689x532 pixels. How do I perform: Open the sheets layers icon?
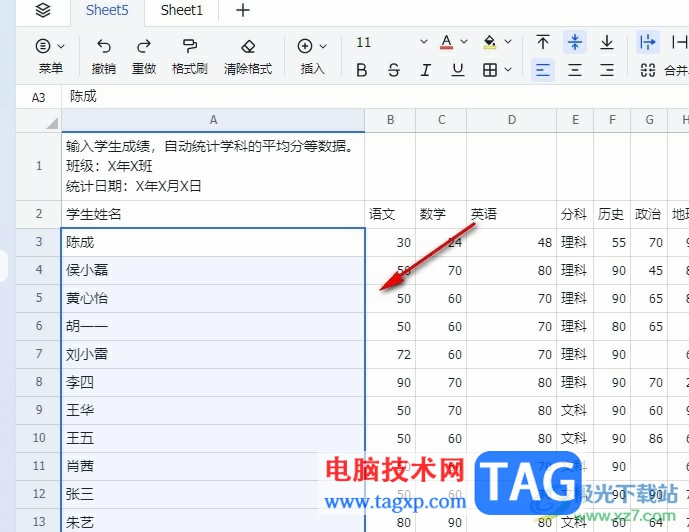[43, 10]
